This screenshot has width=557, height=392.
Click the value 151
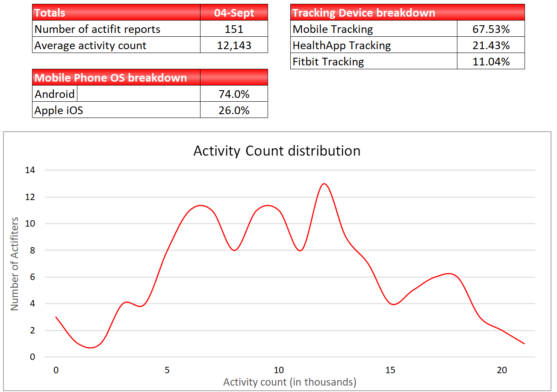tap(234, 29)
